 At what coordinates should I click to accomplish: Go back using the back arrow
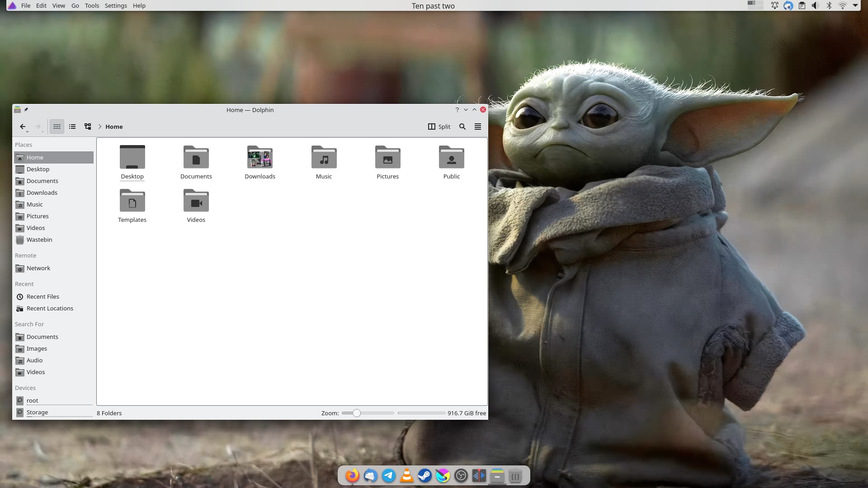[23, 127]
